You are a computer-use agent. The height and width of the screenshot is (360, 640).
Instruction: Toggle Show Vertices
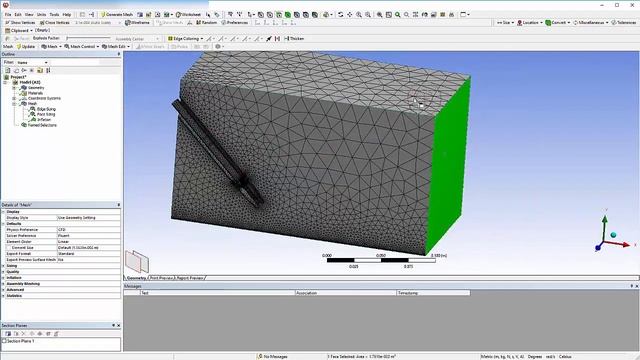coord(20,22)
